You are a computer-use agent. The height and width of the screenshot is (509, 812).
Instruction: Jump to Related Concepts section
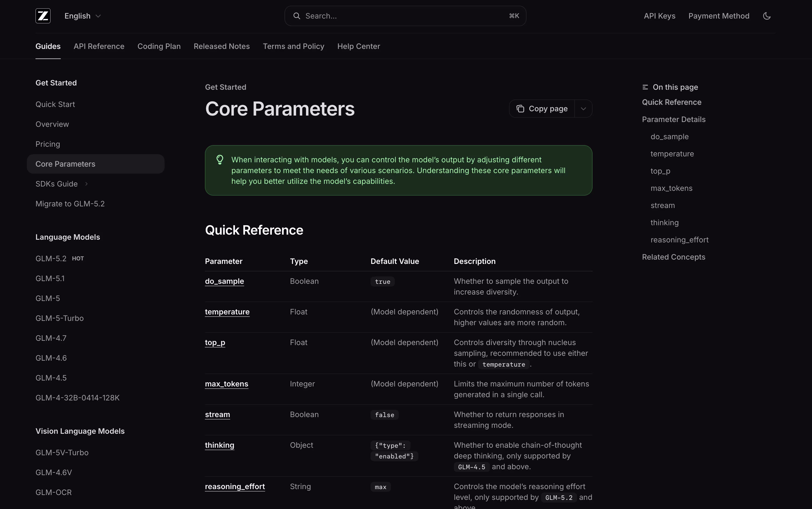point(674,257)
